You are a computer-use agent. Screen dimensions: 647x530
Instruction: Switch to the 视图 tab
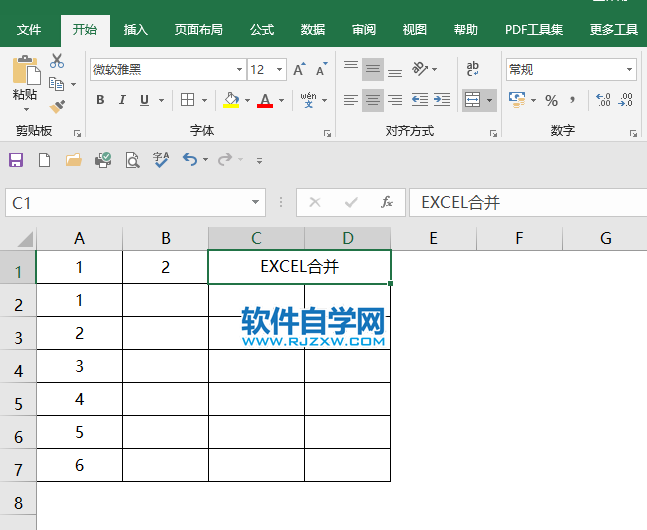(414, 30)
